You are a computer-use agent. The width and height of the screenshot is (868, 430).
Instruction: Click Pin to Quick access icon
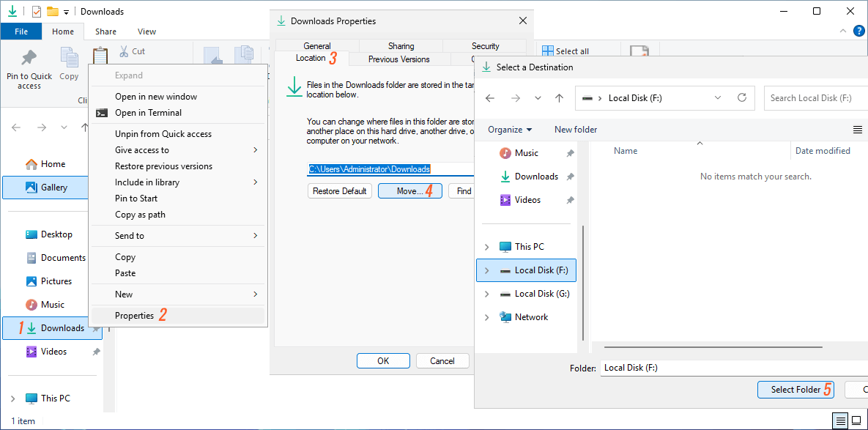[x=29, y=59]
